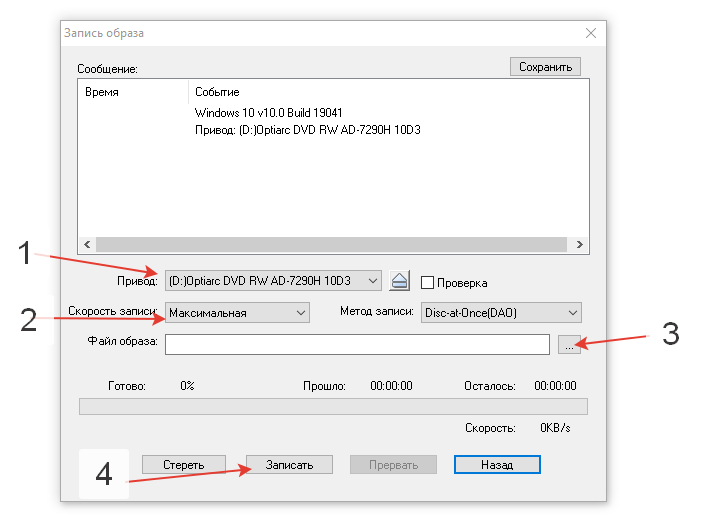Click the Назад back button
This screenshot has width=720, height=525.
497,465
